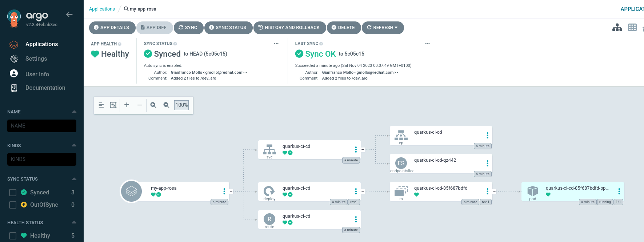Viewport: 644px width, 242px height.
Task: Click the Name filter input field
Action: click(x=42, y=126)
